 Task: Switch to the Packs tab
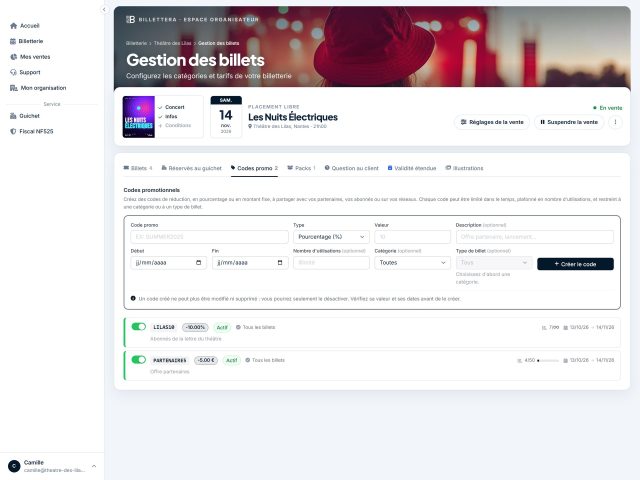click(302, 168)
